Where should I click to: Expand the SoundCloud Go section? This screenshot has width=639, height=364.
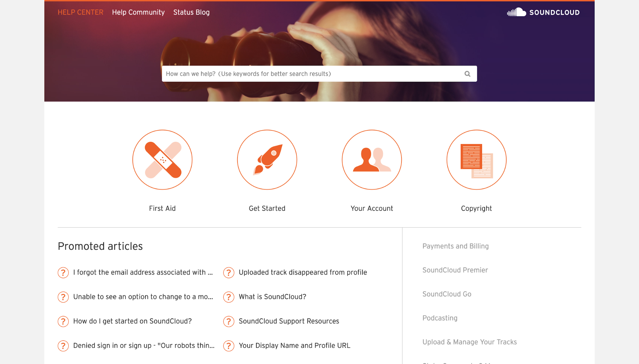point(447,294)
